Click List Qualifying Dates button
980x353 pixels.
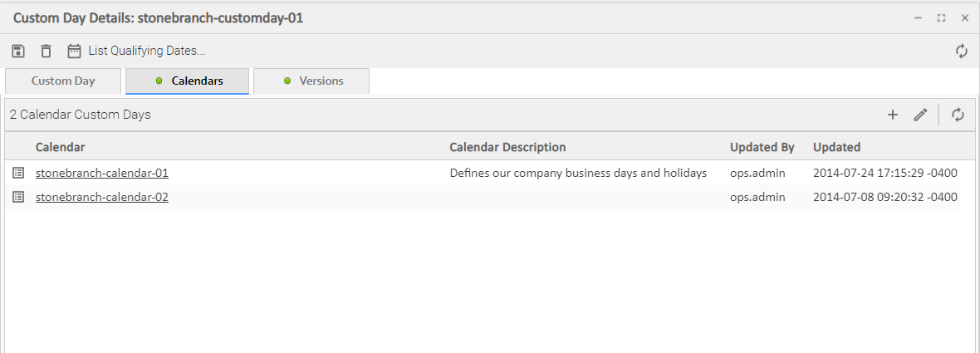click(x=146, y=51)
